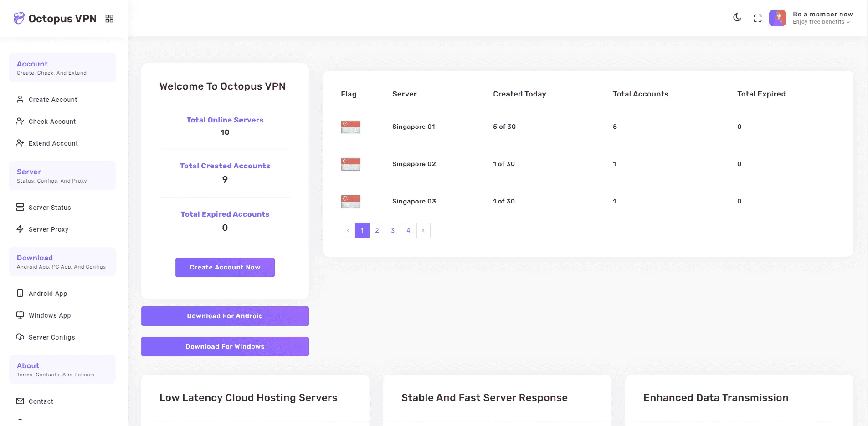The image size is (868, 426).
Task: Click the 'Singapore 02' server name
Action: tap(414, 164)
